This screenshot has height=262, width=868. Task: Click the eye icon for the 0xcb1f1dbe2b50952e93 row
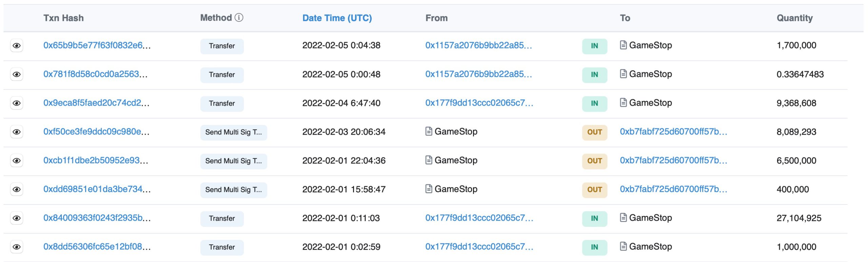pos(17,161)
